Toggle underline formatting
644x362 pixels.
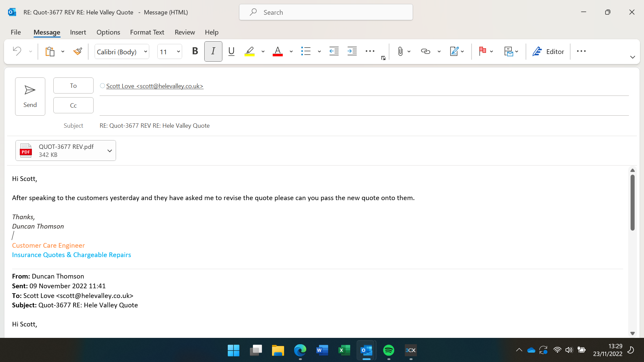[231, 51]
